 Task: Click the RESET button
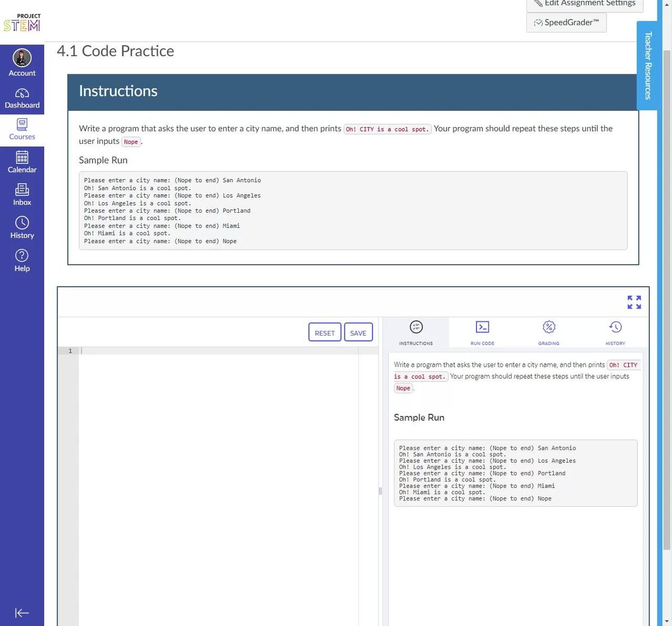coord(325,333)
